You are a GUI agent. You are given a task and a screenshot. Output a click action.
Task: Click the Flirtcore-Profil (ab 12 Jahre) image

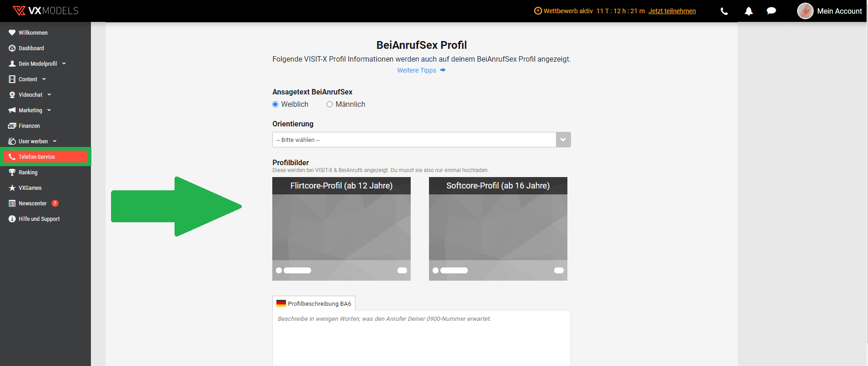[341, 229]
